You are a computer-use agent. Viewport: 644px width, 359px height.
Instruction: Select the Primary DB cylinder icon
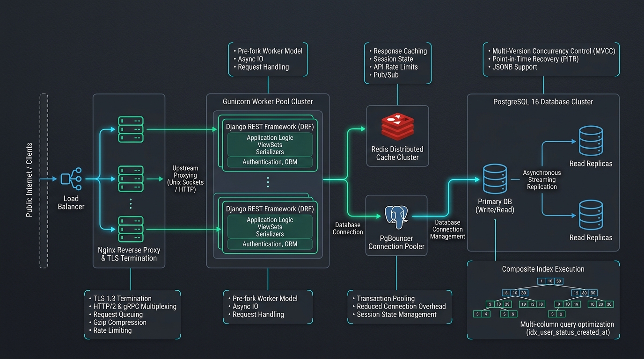click(x=495, y=179)
